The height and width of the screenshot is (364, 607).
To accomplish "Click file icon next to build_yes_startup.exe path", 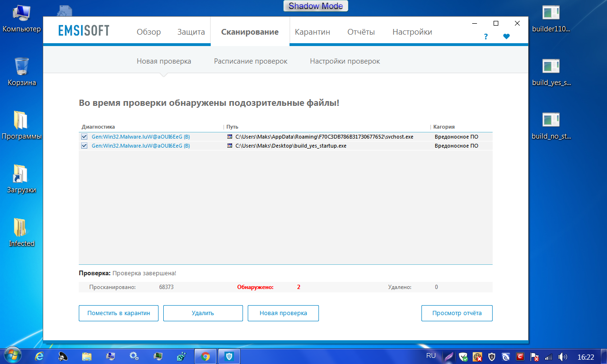I will point(230,146).
